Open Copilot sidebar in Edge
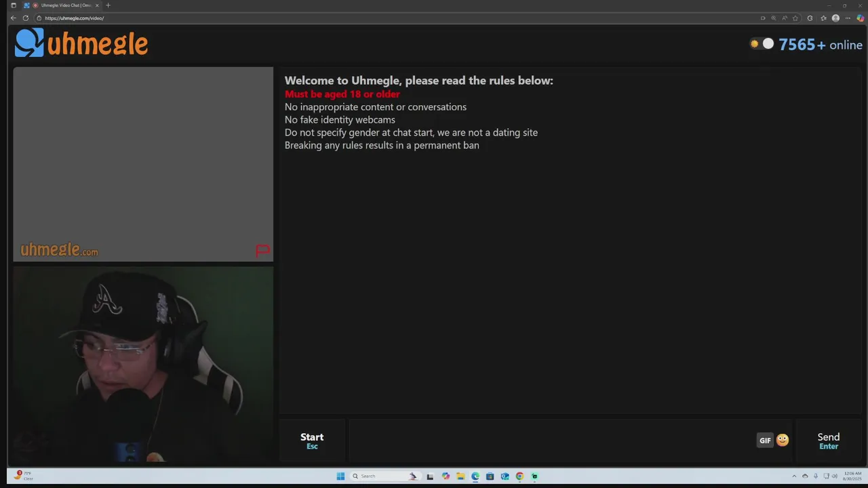Screen dimensions: 868x488 [x=861, y=18]
